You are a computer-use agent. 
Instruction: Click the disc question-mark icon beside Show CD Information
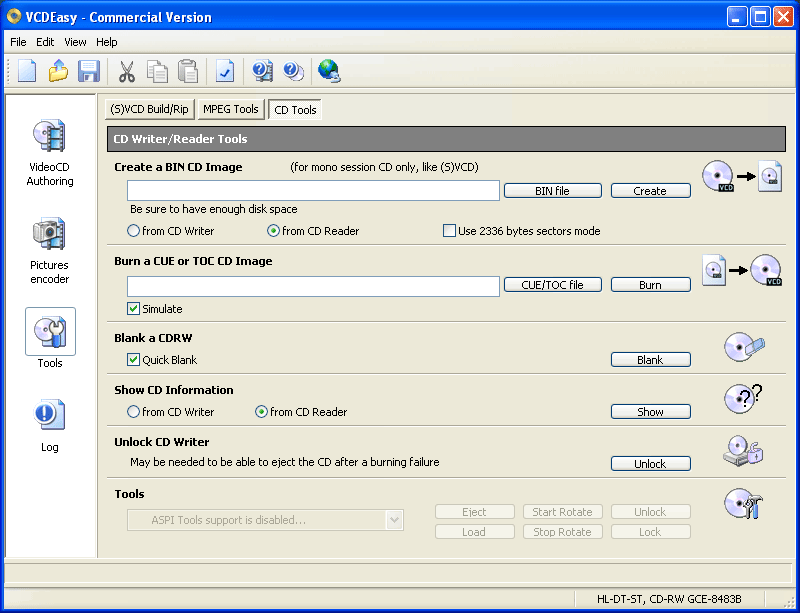[743, 399]
